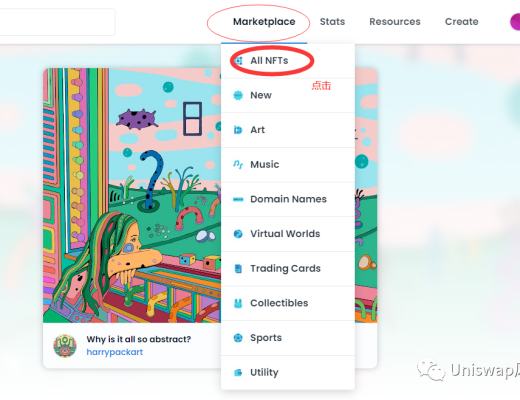Click the Sports ball icon
520x400 pixels.
[x=238, y=338]
